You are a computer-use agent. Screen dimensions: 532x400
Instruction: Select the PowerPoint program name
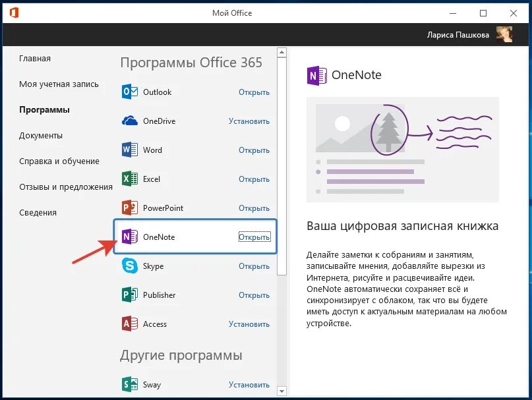(x=163, y=208)
